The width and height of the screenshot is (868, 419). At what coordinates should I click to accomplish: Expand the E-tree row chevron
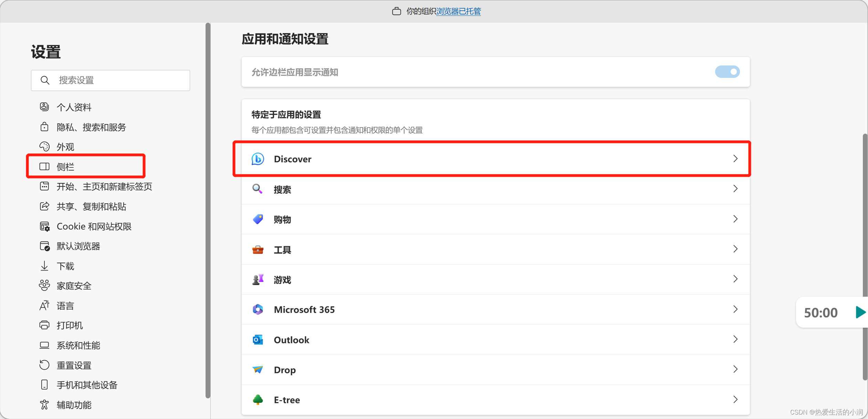pyautogui.click(x=735, y=400)
